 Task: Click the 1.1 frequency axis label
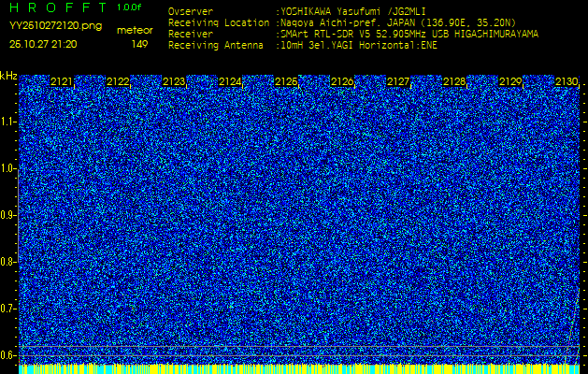click(x=7, y=122)
